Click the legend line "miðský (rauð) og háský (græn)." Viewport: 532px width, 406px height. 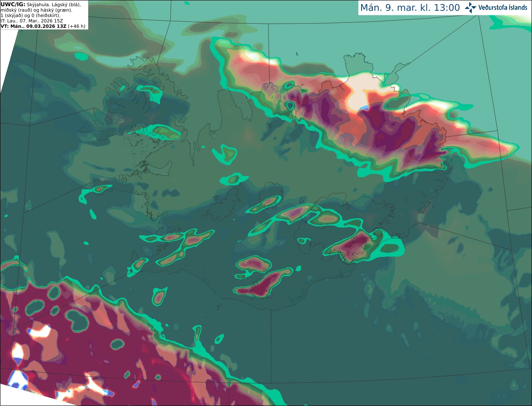[36, 10]
